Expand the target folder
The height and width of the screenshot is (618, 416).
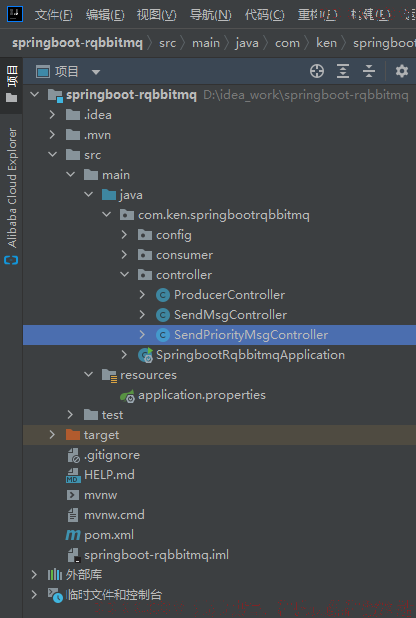(52, 435)
